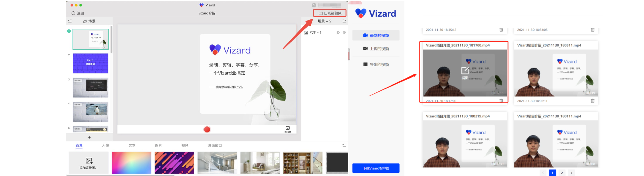Screen dimensions: 644x176
Task: Choose the bookshelf background
Action: pyautogui.click(x=303, y=163)
